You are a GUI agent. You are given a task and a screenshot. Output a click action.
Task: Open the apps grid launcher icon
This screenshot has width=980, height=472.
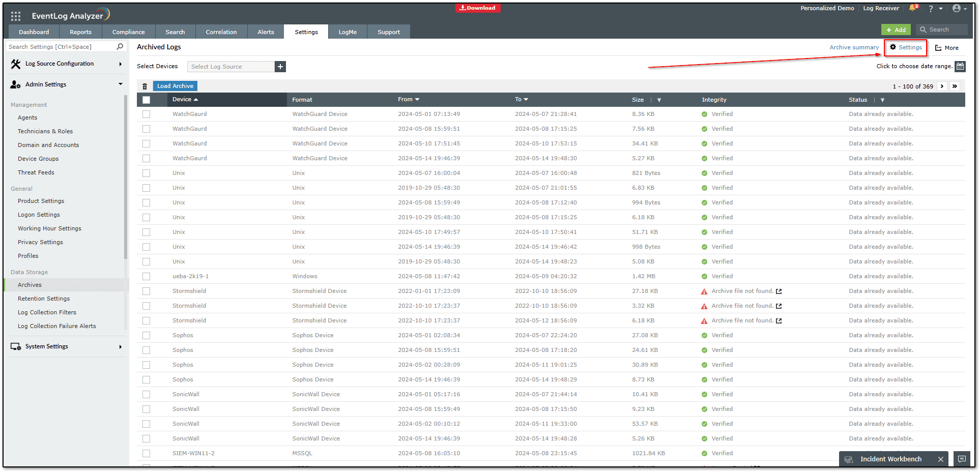[16, 16]
